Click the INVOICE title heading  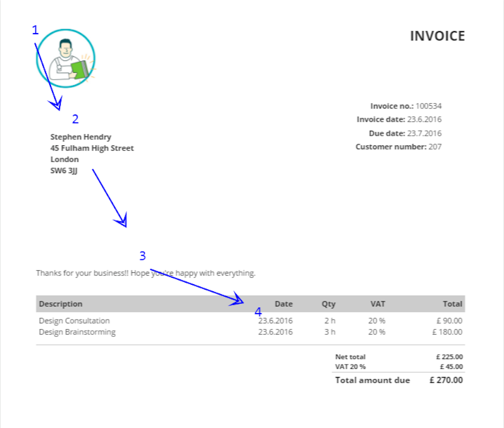437,36
